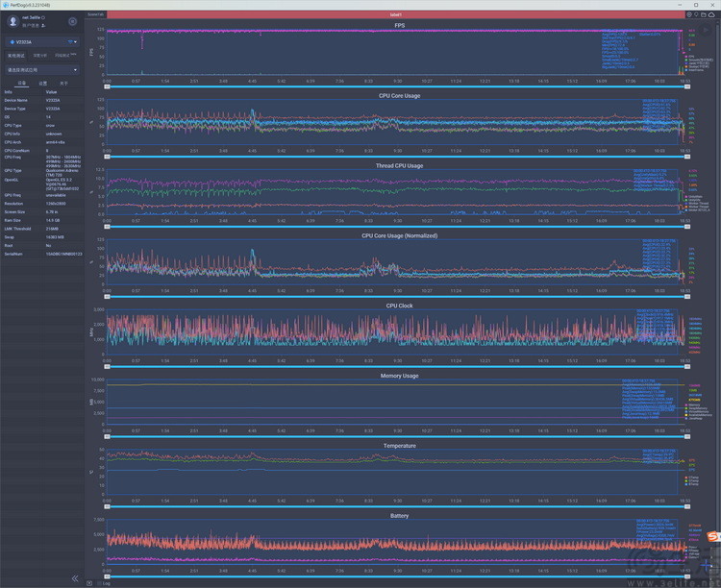Select the first test mode tab below device selector
The height and width of the screenshot is (588, 721).
[x=16, y=56]
